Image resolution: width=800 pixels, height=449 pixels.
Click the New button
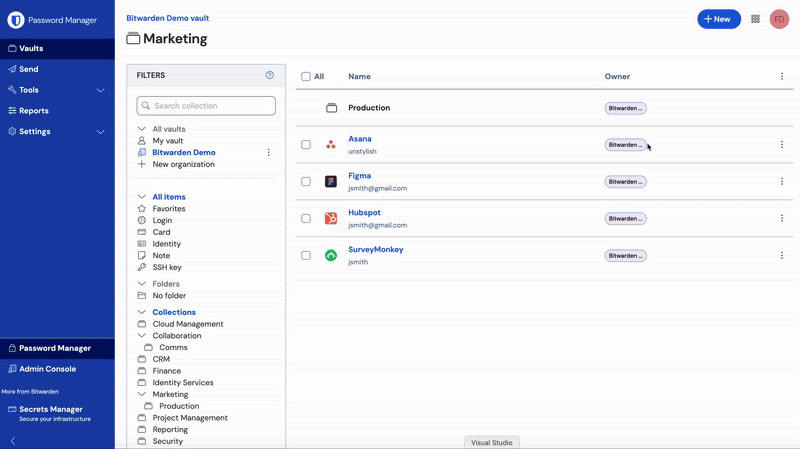pyautogui.click(x=718, y=19)
